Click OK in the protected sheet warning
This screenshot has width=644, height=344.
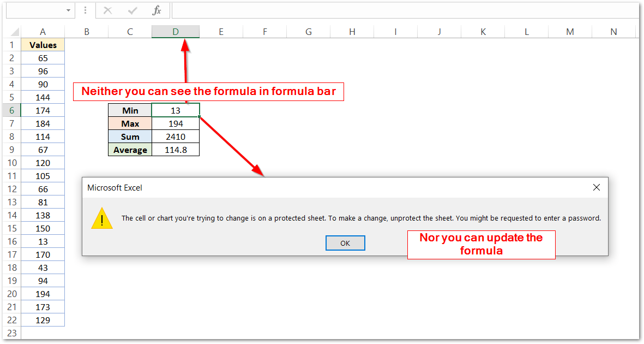(345, 242)
